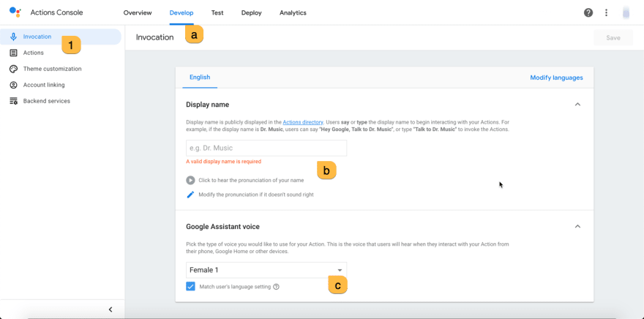Viewport: 644px width, 319px height.
Task: Open the Deploy tab
Action: [251, 12]
